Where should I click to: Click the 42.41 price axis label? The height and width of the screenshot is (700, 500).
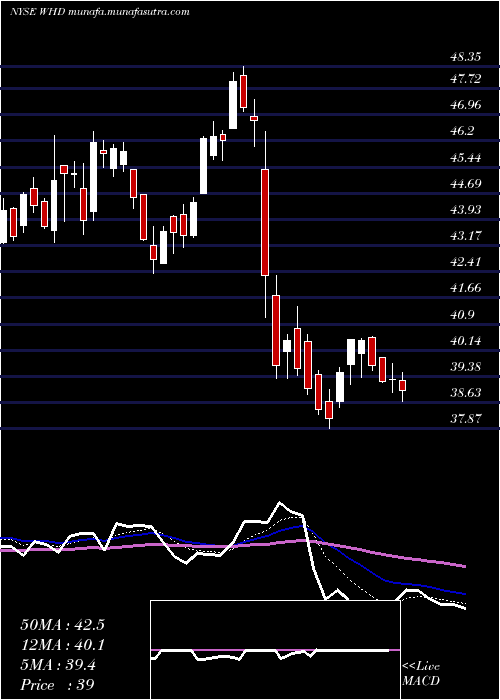[466, 262]
